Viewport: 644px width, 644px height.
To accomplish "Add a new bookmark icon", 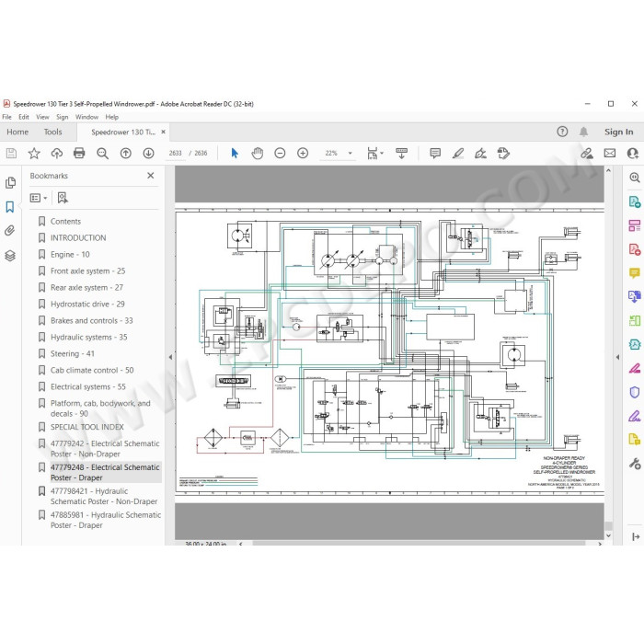I will 63,198.
